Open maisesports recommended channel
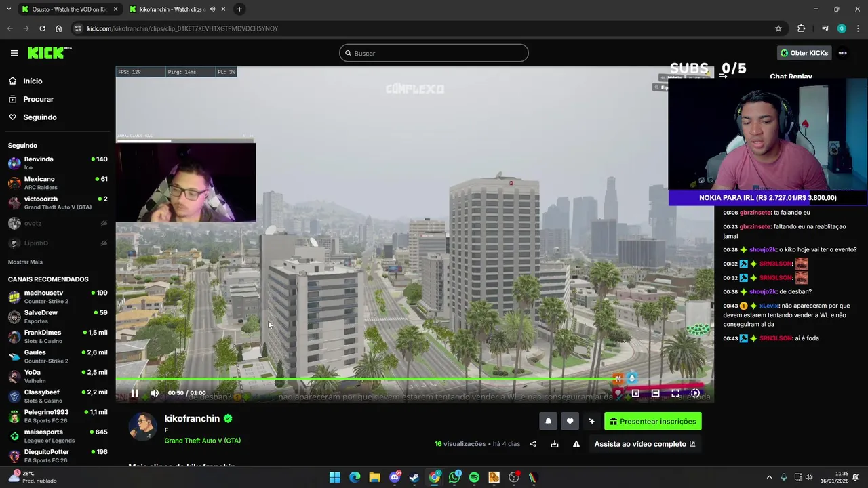Image resolution: width=868 pixels, height=488 pixels. (58, 436)
